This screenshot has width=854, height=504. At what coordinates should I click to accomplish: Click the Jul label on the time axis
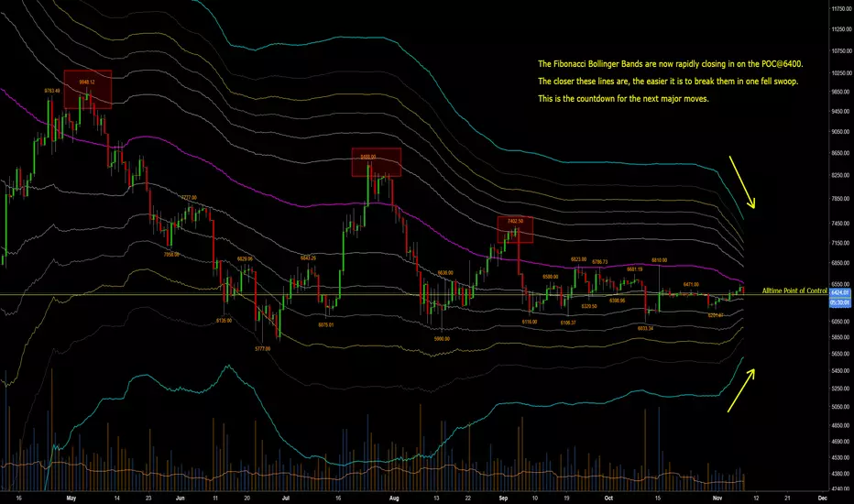286,498
